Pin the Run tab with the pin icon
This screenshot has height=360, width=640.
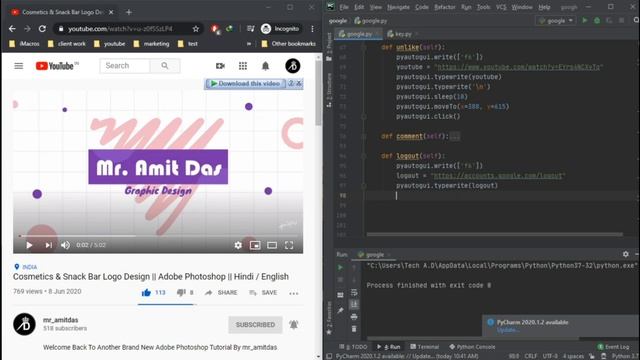click(340, 311)
